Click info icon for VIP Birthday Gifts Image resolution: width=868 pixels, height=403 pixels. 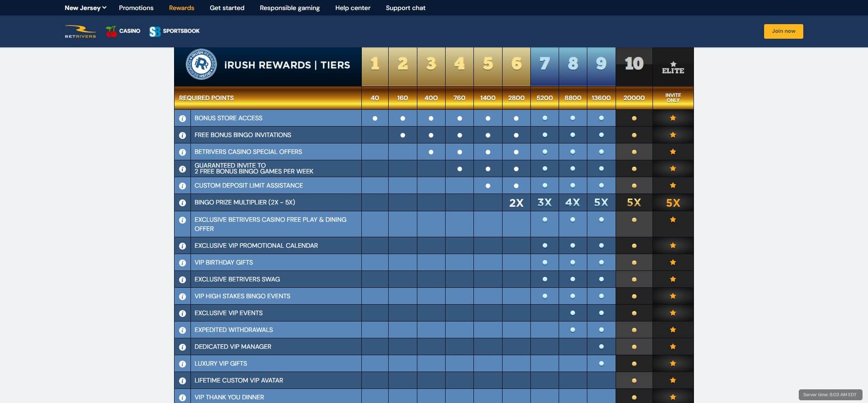click(182, 263)
